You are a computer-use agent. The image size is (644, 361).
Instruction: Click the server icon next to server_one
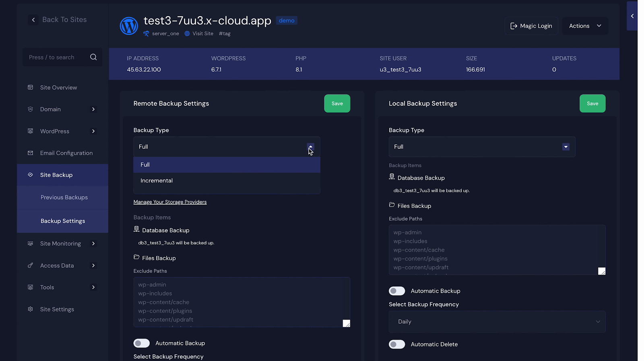[146, 33]
